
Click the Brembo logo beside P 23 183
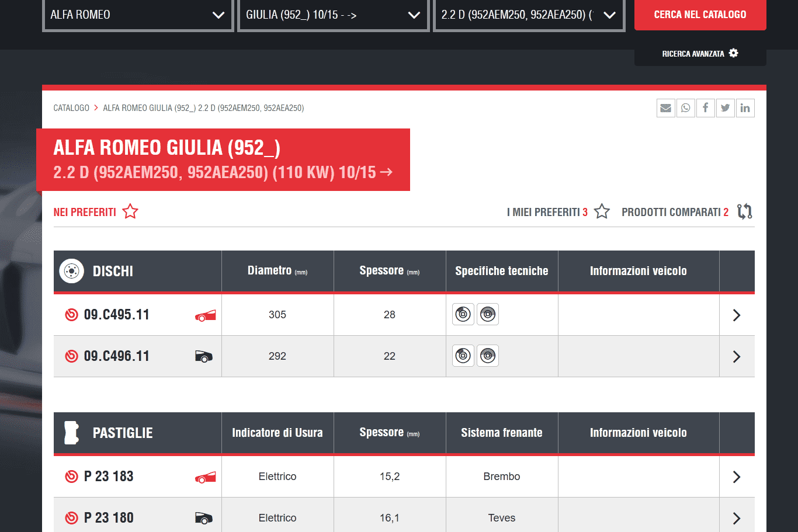71,477
